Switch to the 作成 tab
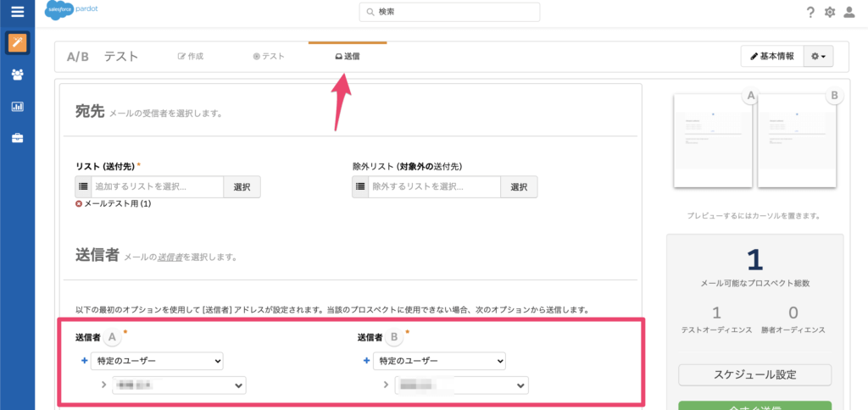This screenshot has height=410, width=868. pyautogui.click(x=191, y=56)
